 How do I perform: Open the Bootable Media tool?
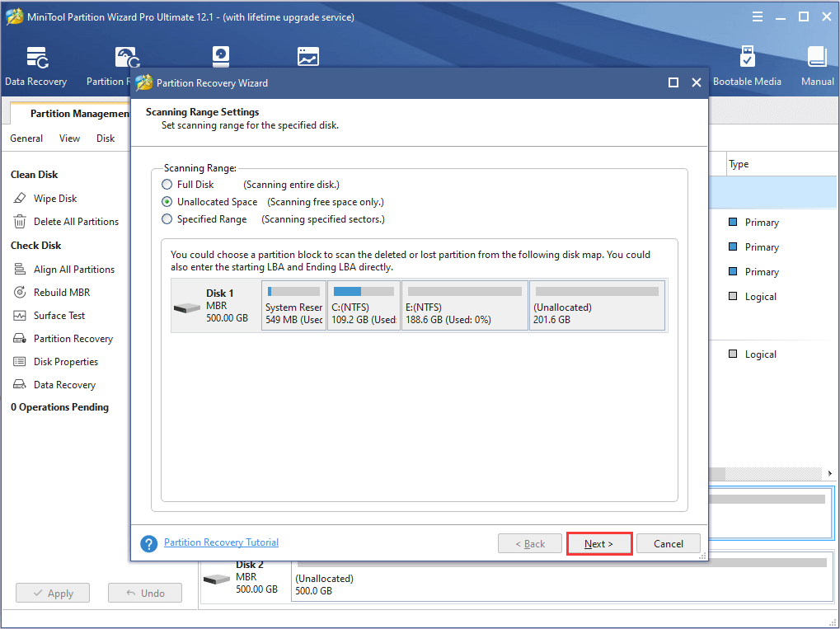[x=747, y=67]
